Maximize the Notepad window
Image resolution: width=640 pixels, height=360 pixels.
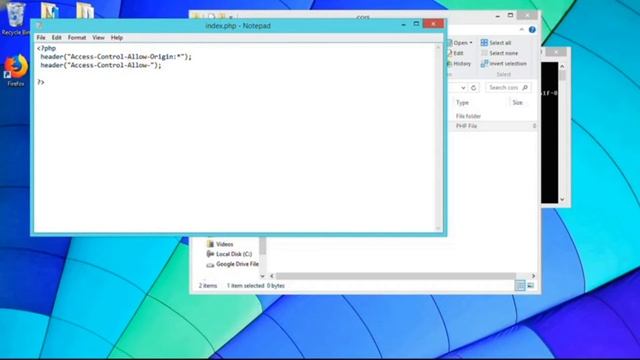click(x=416, y=24)
